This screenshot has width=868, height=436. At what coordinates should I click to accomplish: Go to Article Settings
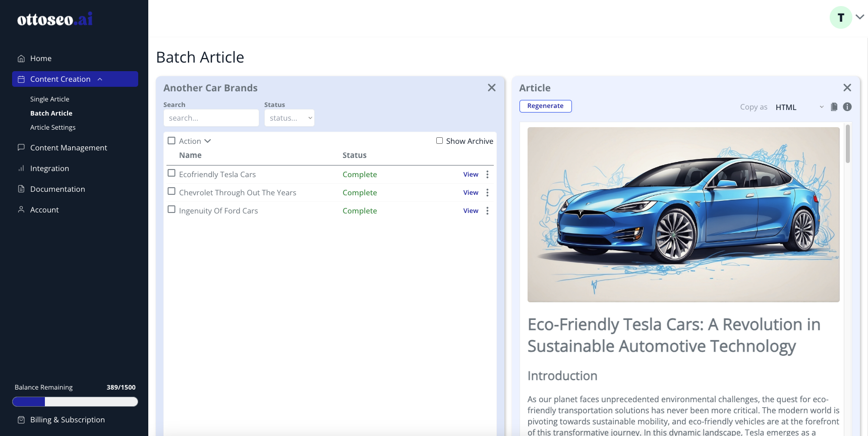point(53,128)
